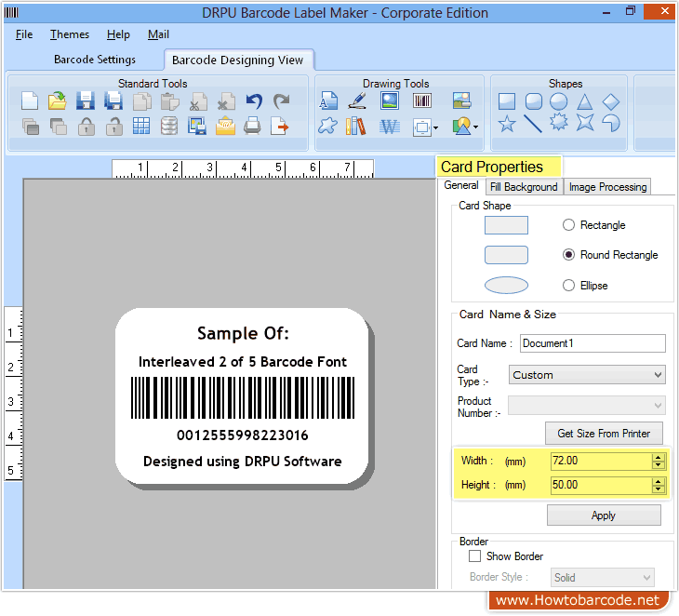
Task: Save the label with the single floppy disk icon
Action: click(86, 100)
